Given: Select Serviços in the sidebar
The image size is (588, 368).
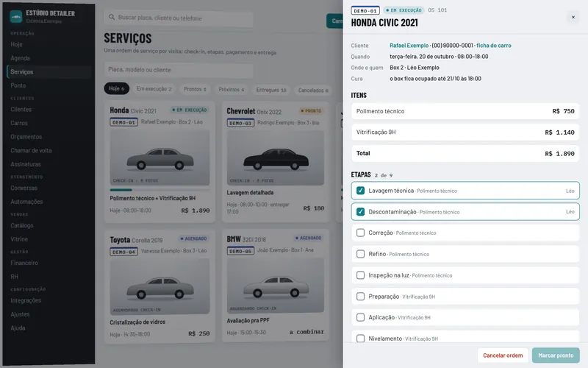Looking at the screenshot, I should pyautogui.click(x=49, y=71).
